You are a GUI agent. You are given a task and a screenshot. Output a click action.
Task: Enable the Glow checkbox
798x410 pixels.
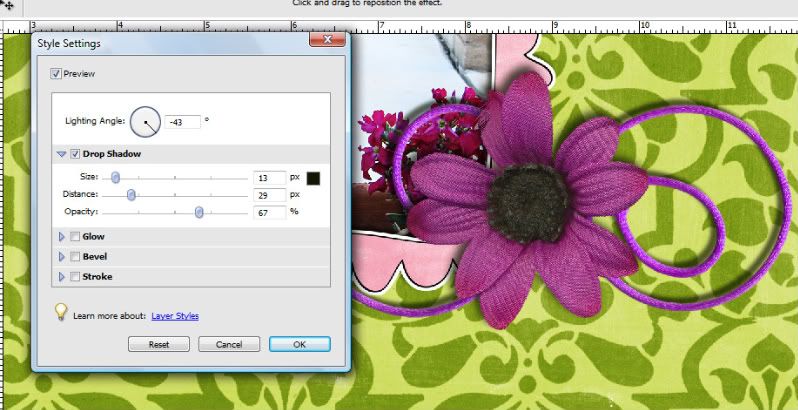75,237
